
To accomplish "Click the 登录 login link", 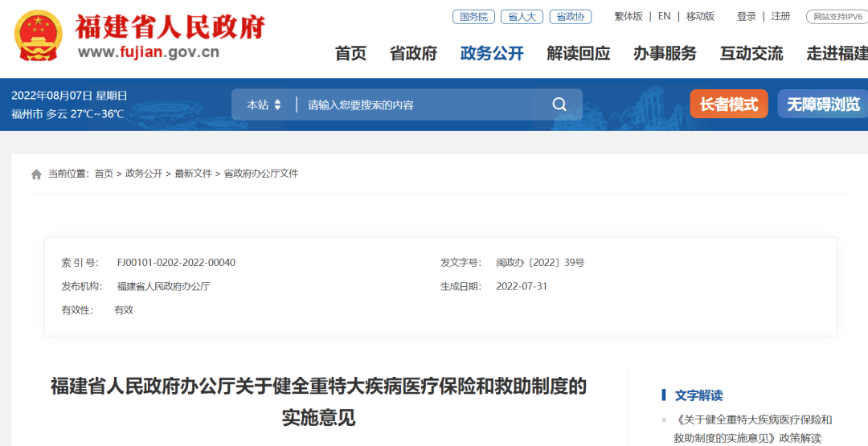I will click(x=746, y=16).
